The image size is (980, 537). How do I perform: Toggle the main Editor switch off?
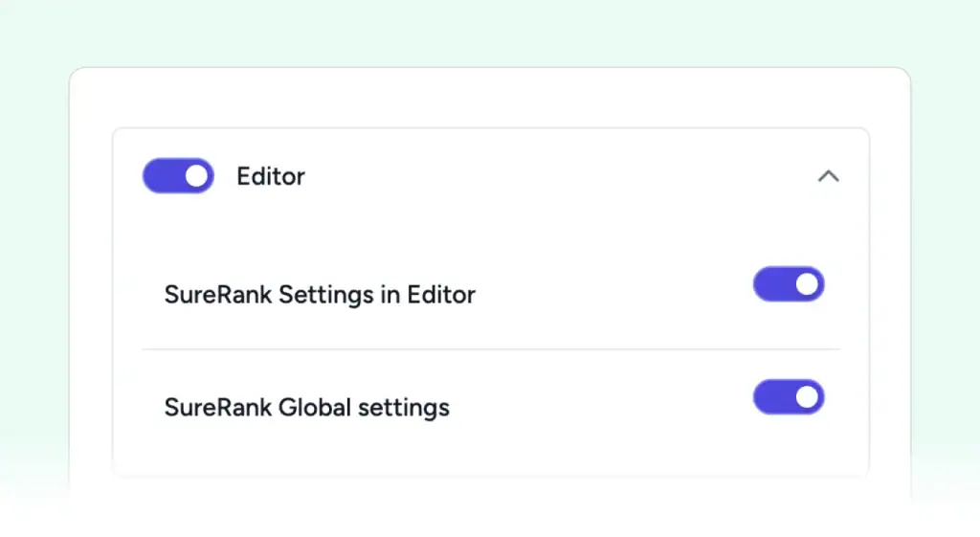[178, 176]
